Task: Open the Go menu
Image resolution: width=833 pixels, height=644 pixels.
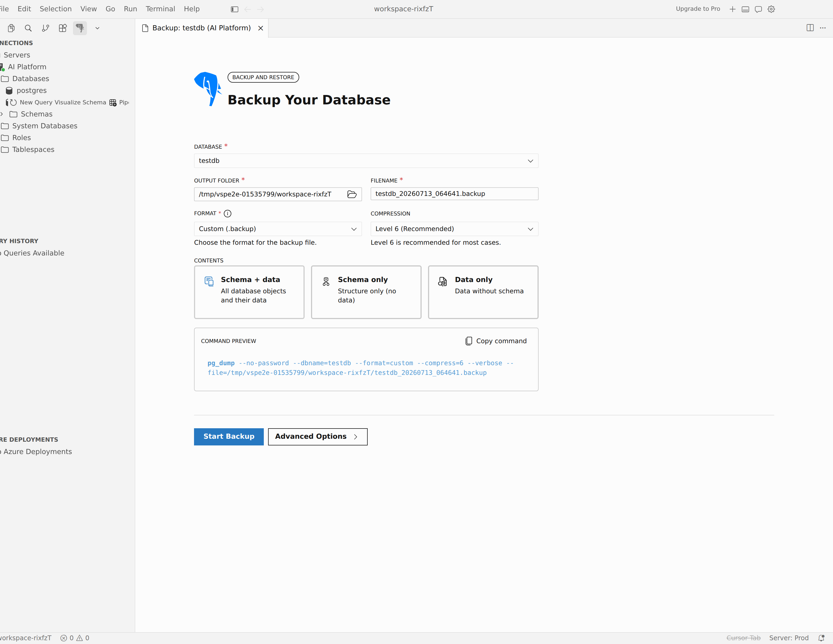Action: pos(110,9)
